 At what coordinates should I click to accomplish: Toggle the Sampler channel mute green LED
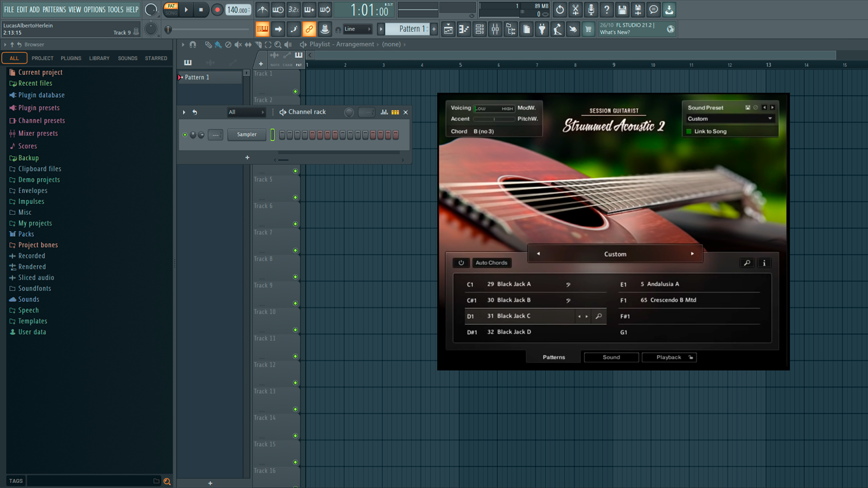185,135
